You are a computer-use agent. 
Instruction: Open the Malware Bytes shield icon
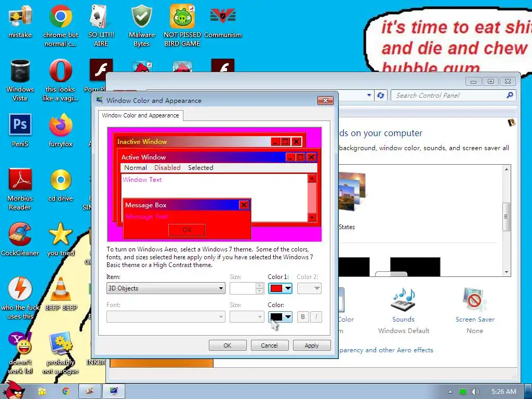(x=141, y=16)
